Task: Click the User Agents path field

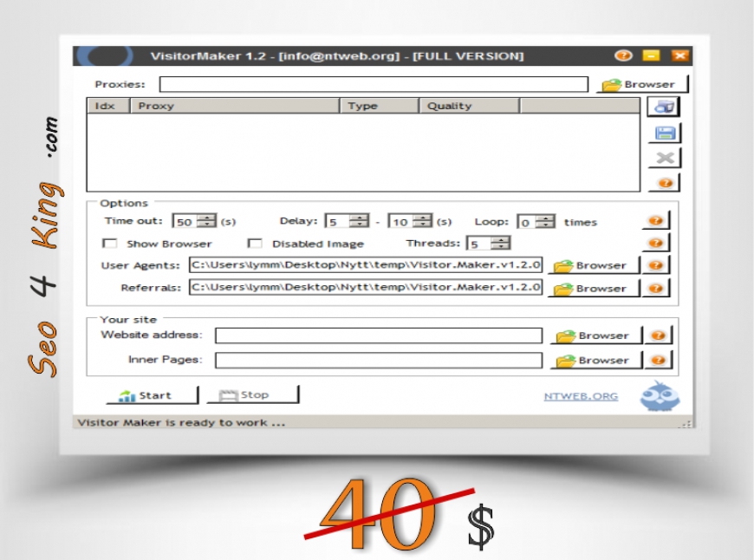Action: pyautogui.click(x=366, y=265)
